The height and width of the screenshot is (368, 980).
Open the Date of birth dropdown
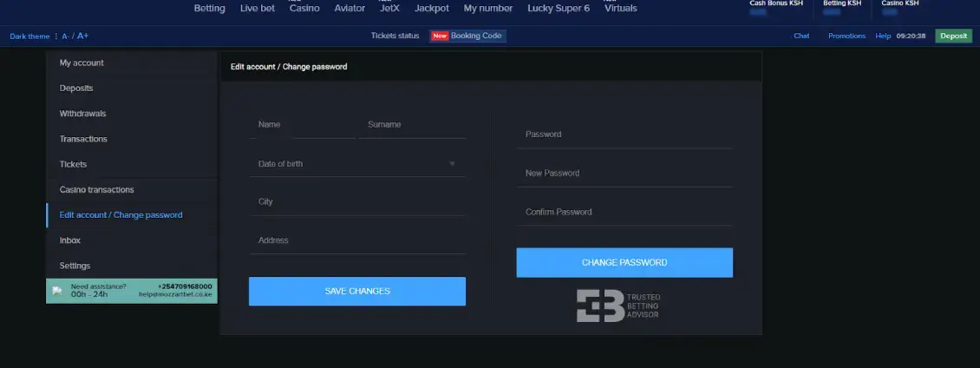pyautogui.click(x=356, y=163)
